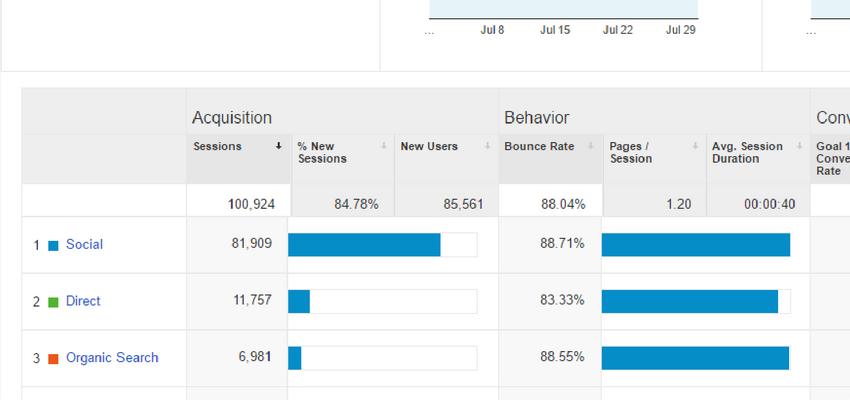Select the 85,561 new users total
The image size is (850, 400).
tap(462, 204)
